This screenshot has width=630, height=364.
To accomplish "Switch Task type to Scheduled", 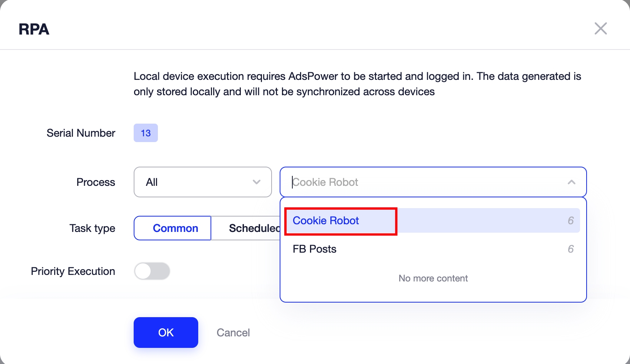I will coord(254,228).
